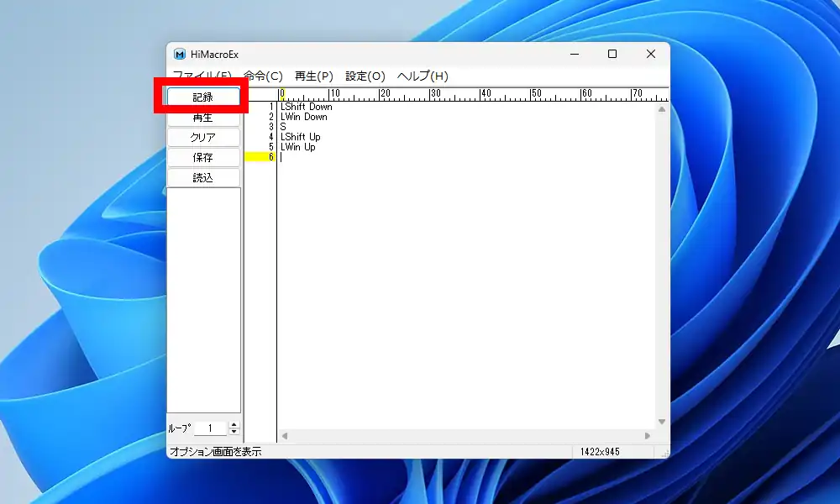This screenshot has width=840, height=504.
Task: Decrease loop count with down arrow
Action: point(234,433)
